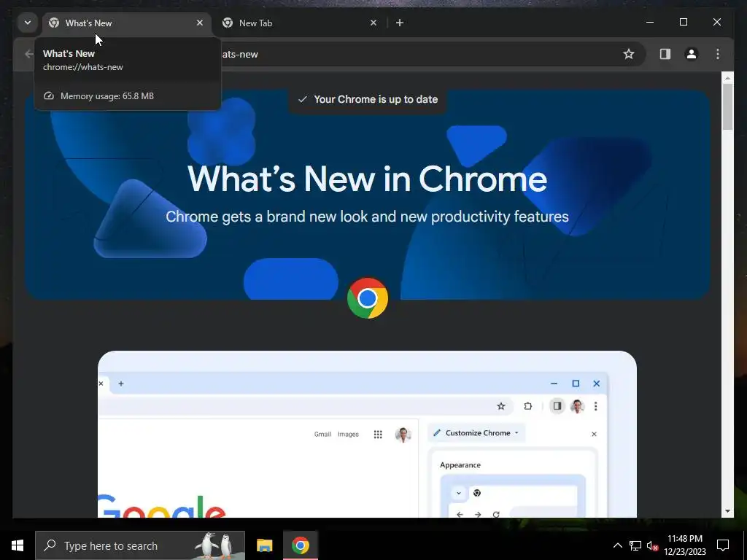Click the Google logo in preview
747x560 pixels.
[x=162, y=506]
